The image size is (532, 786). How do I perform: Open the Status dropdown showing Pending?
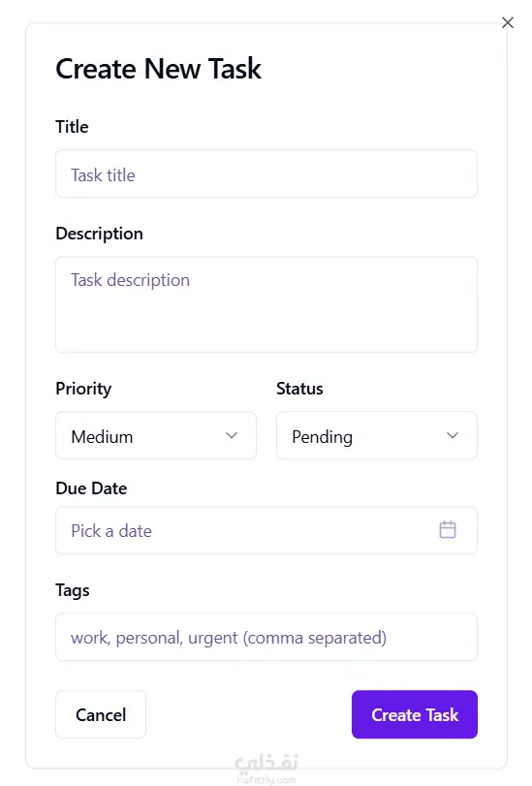coord(377,435)
